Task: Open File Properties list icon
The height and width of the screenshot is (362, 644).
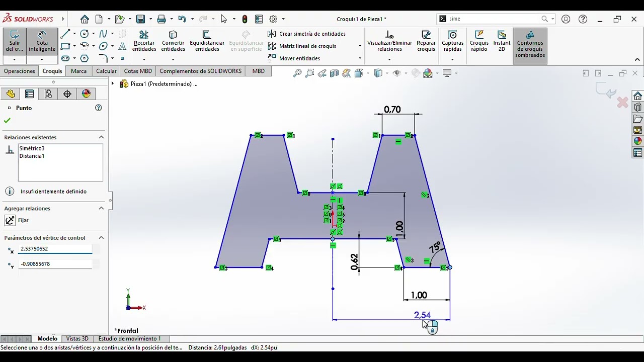Action: coord(259,19)
